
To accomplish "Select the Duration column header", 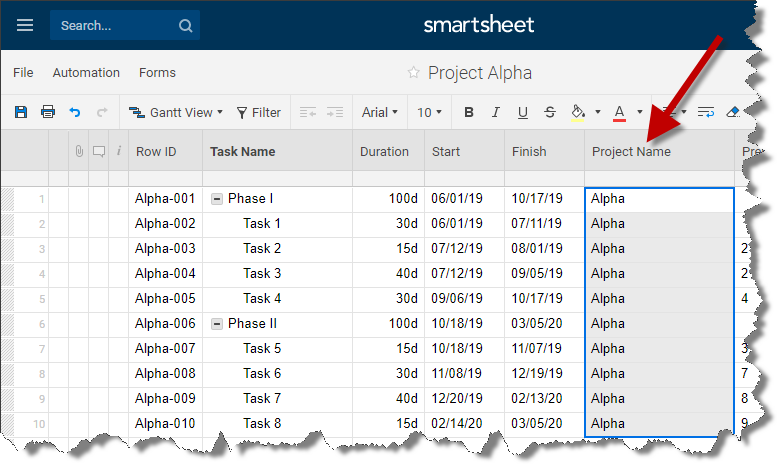I will click(x=388, y=151).
